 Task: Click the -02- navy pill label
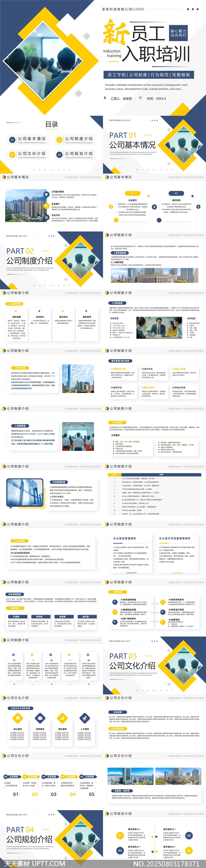click(176, 193)
